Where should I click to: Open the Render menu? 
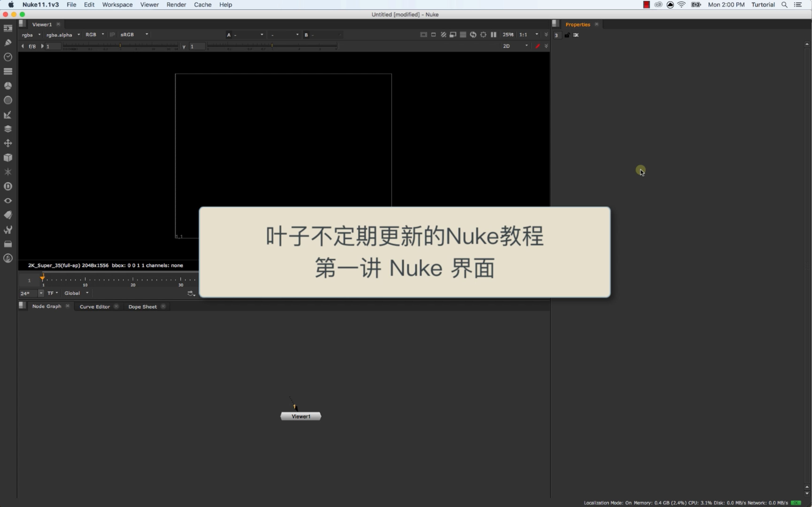(176, 5)
